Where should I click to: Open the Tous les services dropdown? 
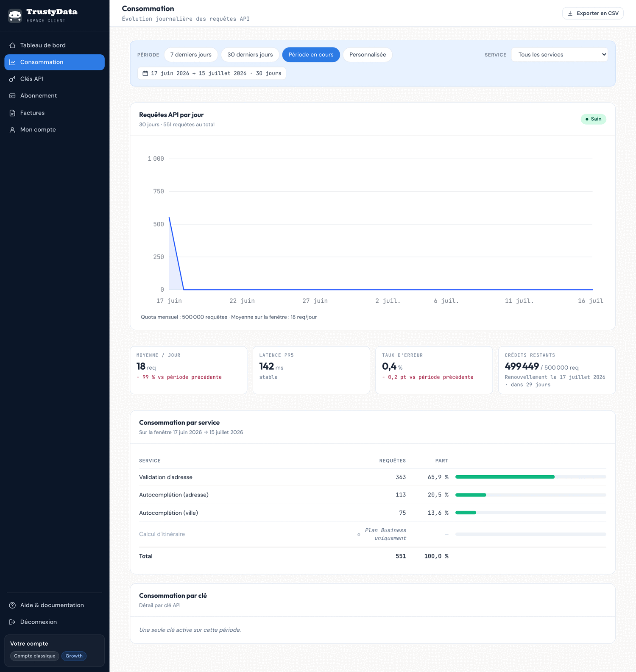559,55
